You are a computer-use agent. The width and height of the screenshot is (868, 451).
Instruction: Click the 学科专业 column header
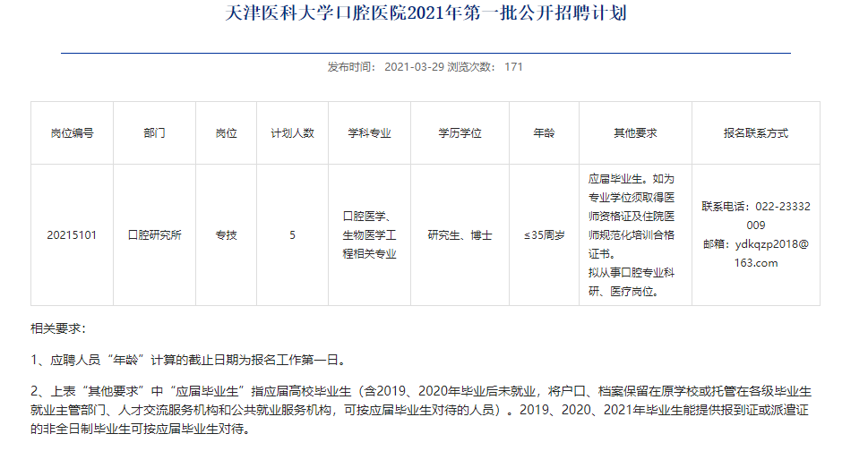370,132
